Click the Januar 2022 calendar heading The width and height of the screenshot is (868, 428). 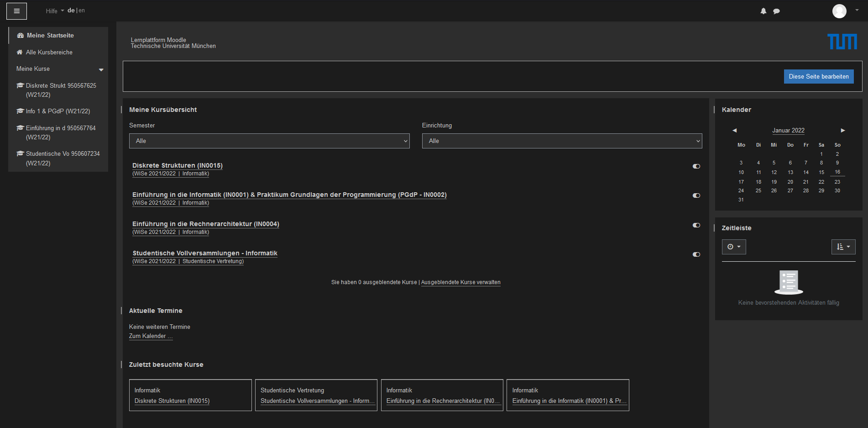(x=788, y=131)
